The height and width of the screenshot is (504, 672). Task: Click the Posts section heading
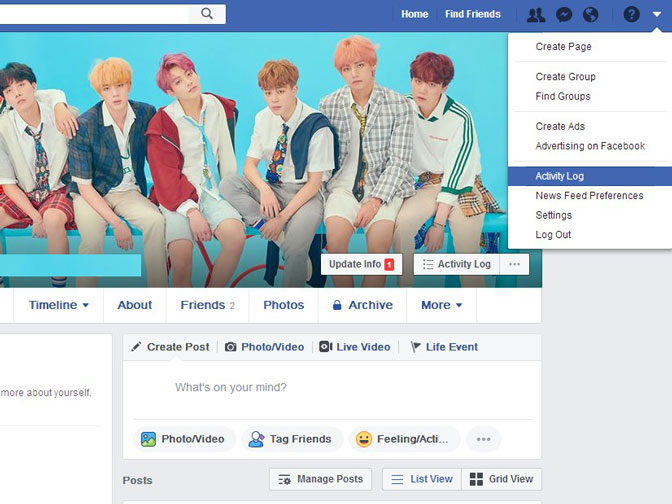click(137, 480)
